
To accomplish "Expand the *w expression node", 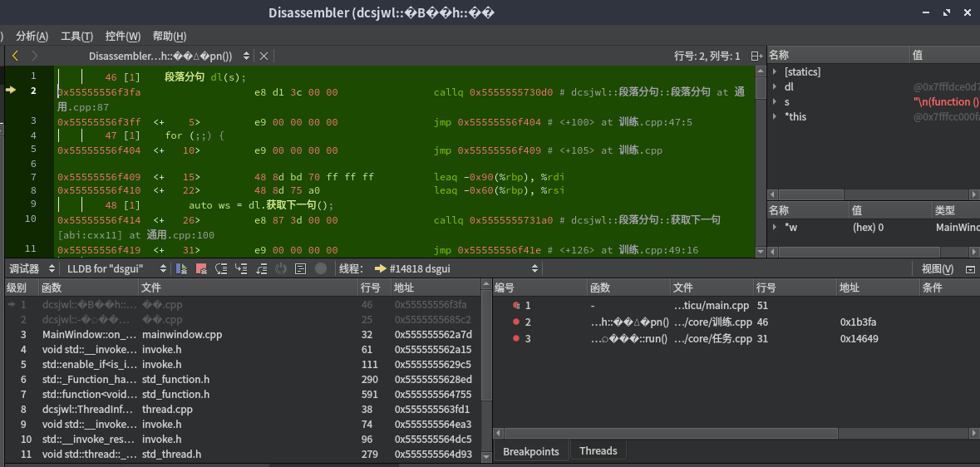I will coord(775,228).
